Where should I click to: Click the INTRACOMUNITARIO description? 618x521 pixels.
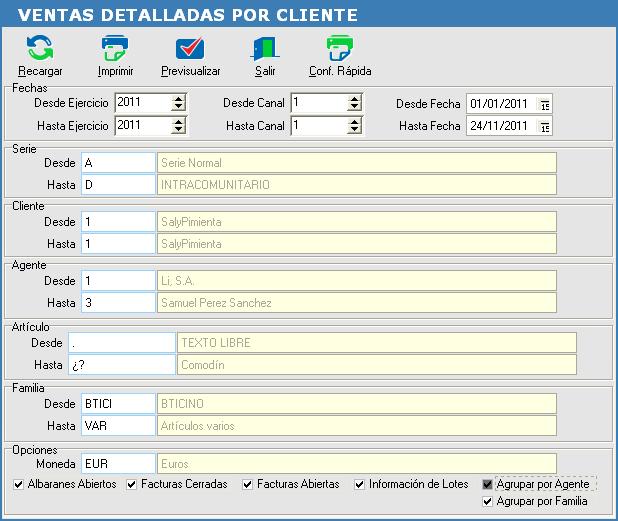(357, 185)
